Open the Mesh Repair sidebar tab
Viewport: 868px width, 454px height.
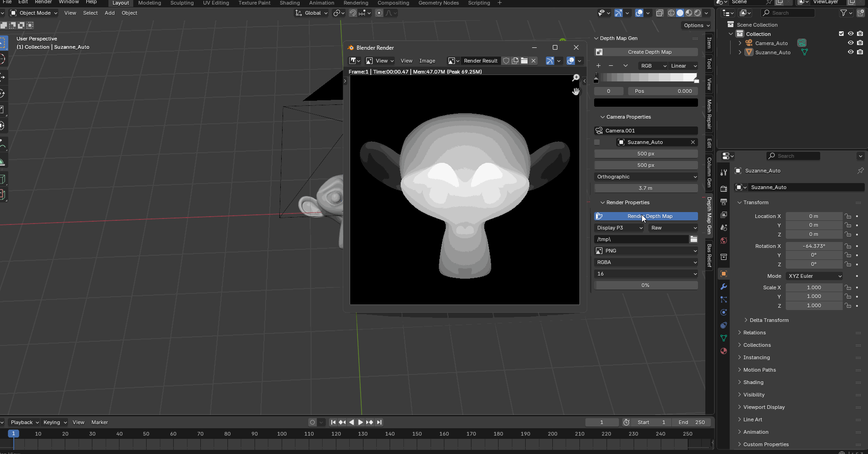pos(709,114)
